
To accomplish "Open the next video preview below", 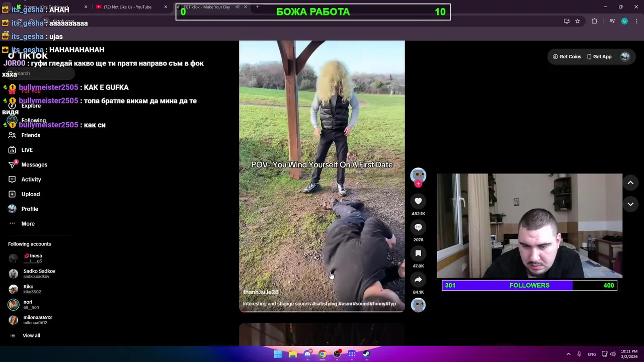I will pyautogui.click(x=322, y=334).
